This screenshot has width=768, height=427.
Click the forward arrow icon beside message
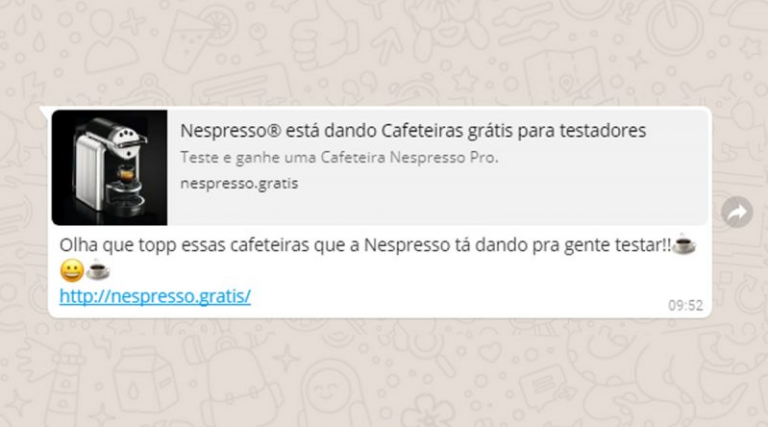pyautogui.click(x=737, y=213)
